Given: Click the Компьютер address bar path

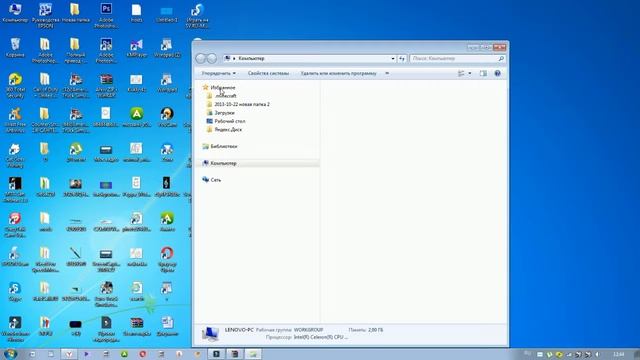Looking at the screenshot, I should pyautogui.click(x=251, y=58).
